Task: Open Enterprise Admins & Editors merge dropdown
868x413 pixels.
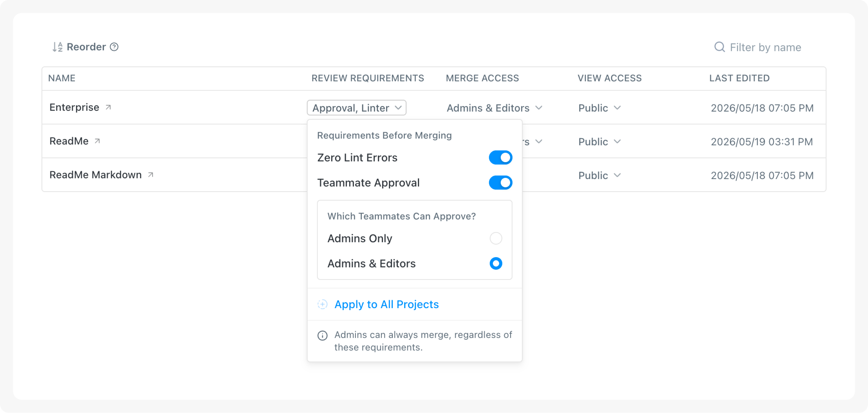Action: click(x=494, y=108)
